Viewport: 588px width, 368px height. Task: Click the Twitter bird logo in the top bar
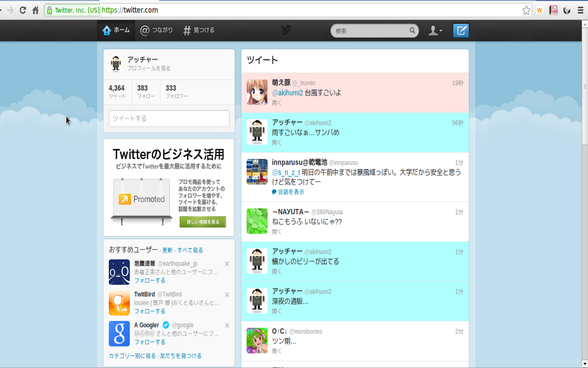point(286,30)
